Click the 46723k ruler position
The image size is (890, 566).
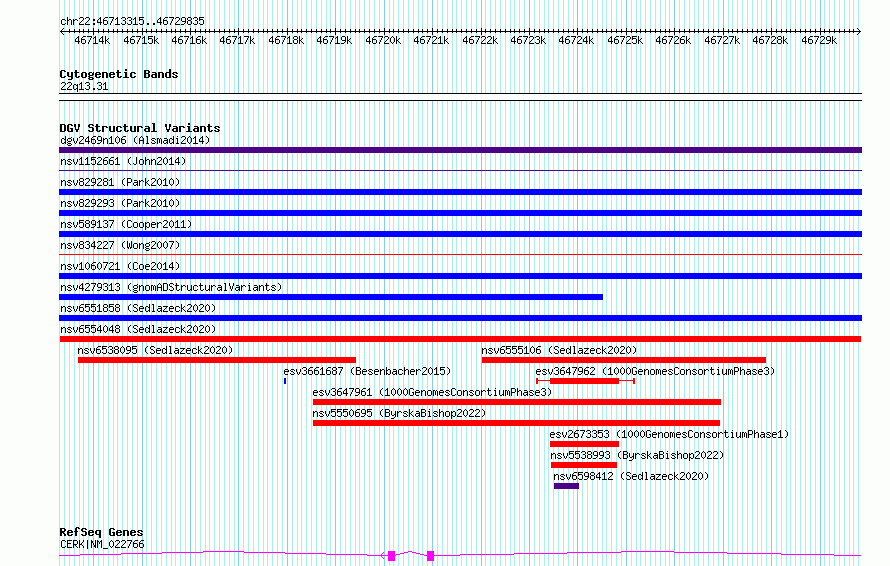point(528,40)
